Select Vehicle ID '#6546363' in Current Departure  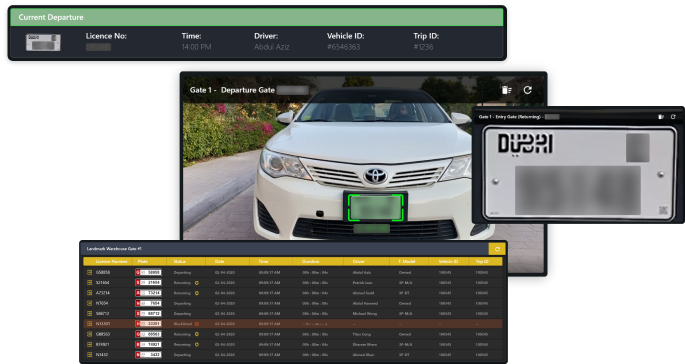pyautogui.click(x=343, y=47)
